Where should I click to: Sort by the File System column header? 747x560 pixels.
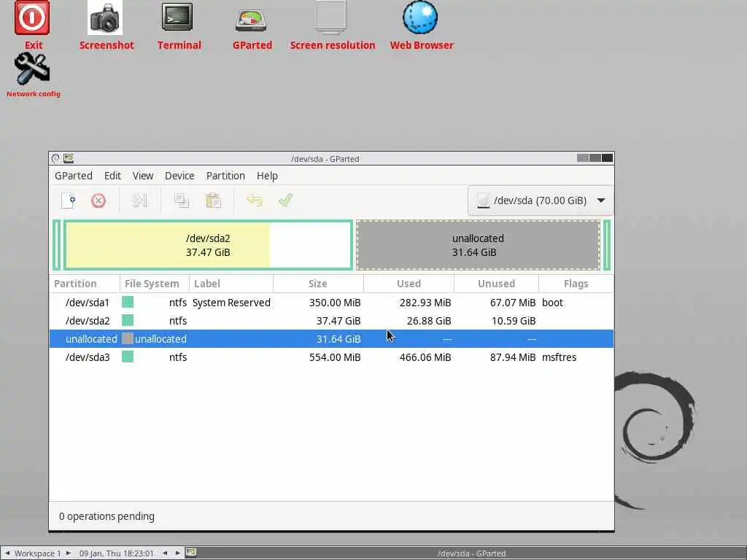tap(155, 284)
